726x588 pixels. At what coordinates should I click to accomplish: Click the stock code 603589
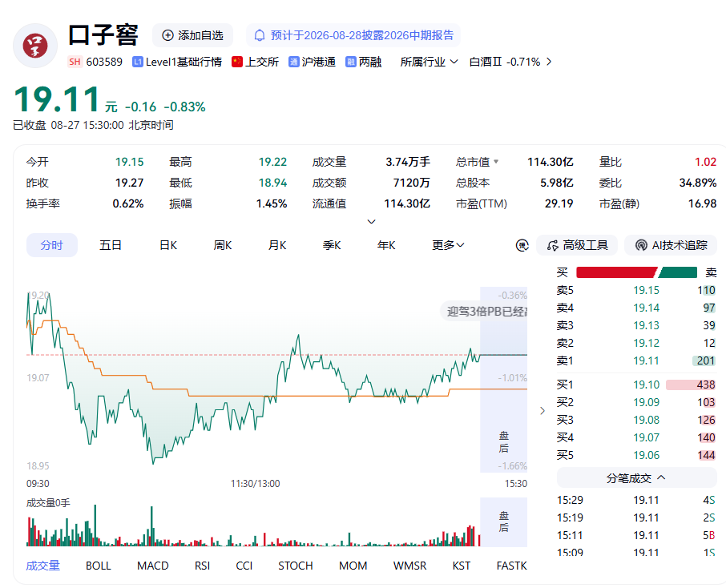coord(104,62)
